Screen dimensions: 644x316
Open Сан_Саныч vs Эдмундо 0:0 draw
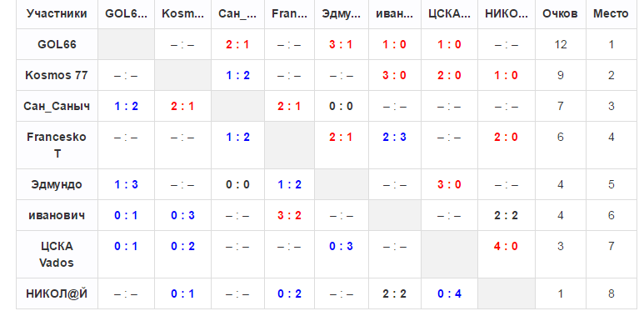[x=341, y=106]
